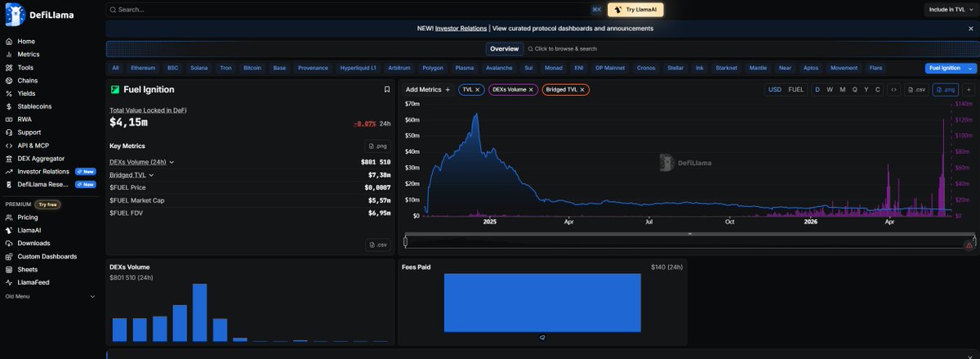Click the Try free premium badge

[x=47, y=204]
